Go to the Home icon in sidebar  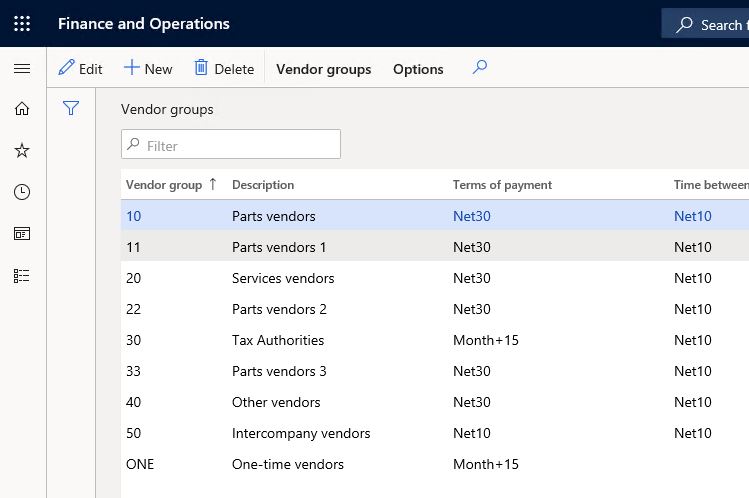[x=22, y=109]
